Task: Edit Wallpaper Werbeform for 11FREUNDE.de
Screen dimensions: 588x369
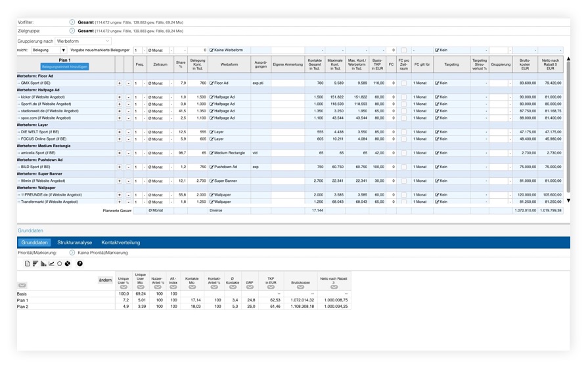Action: pyautogui.click(x=212, y=195)
